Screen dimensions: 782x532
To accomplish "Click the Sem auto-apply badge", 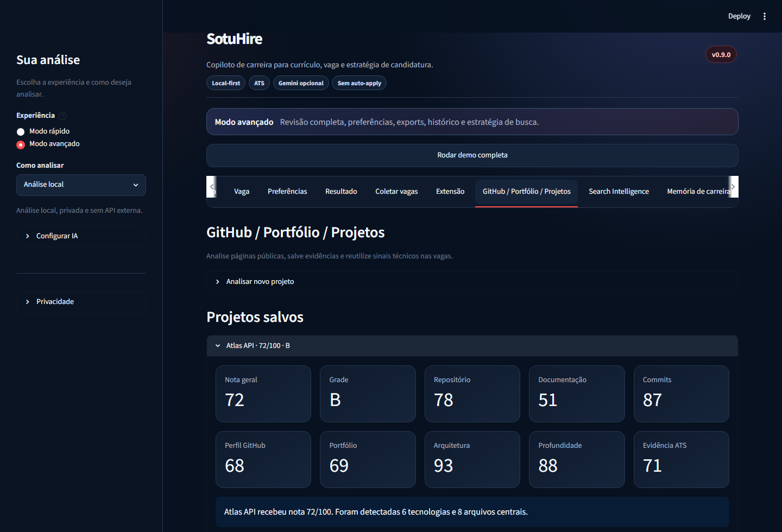I will (359, 83).
